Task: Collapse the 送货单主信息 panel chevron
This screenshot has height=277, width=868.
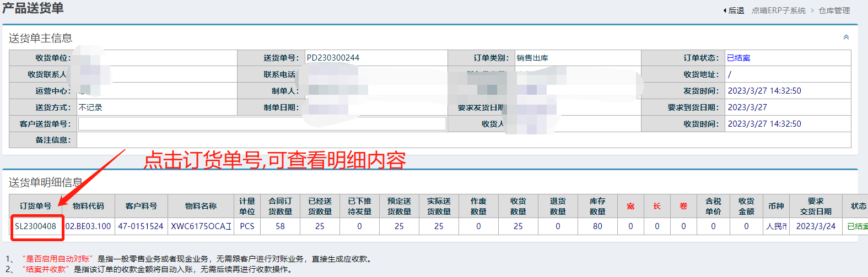Action: (846, 37)
